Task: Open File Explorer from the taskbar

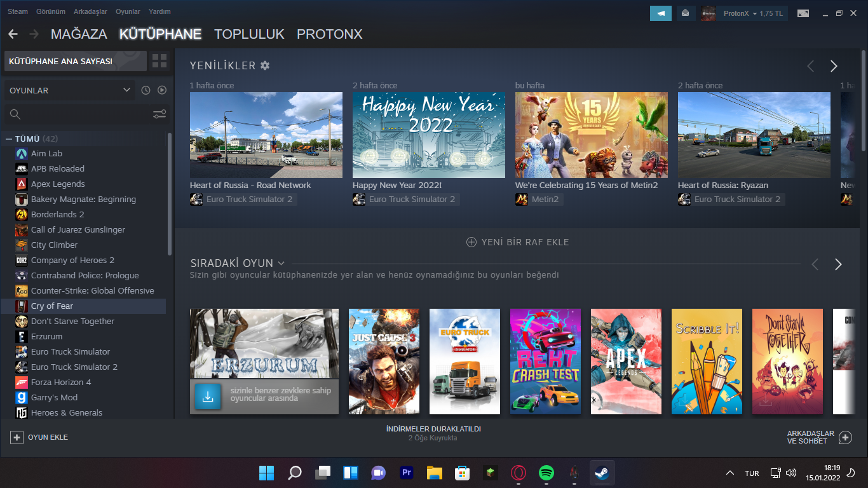Action: point(434,473)
